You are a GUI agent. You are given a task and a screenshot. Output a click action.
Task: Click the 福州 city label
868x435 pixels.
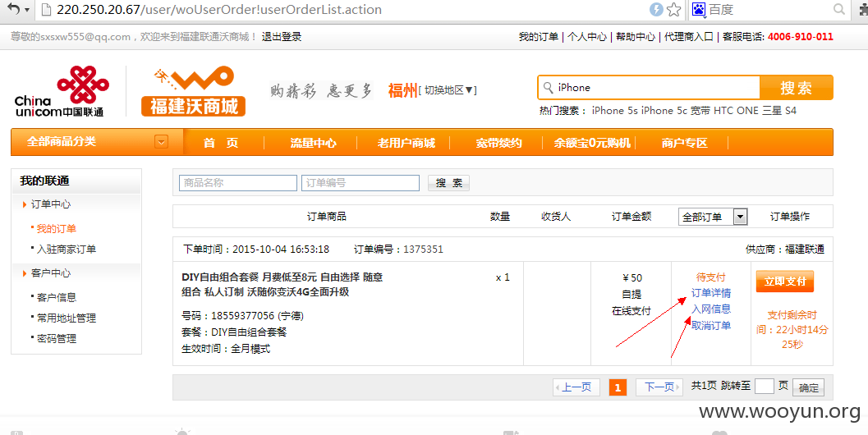pyautogui.click(x=402, y=89)
